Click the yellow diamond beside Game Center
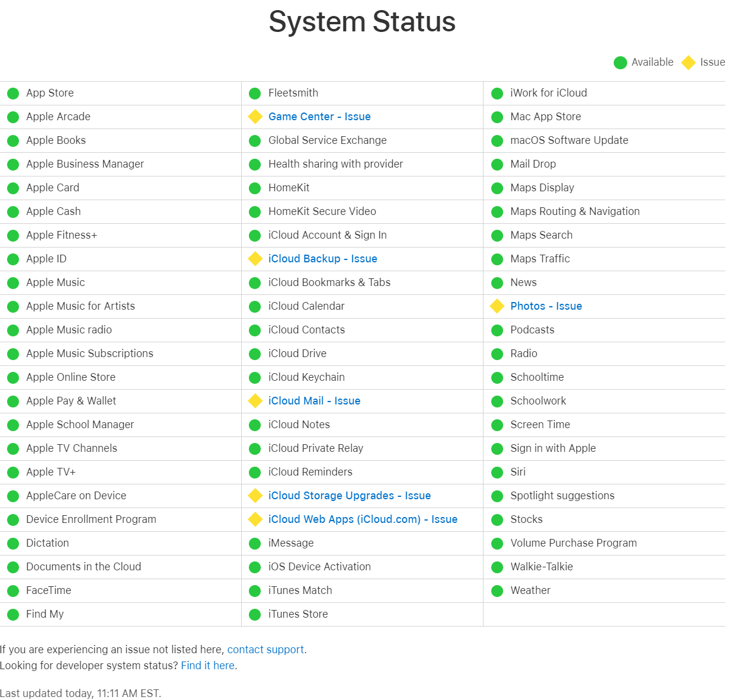The height and width of the screenshot is (700, 752). tap(255, 117)
